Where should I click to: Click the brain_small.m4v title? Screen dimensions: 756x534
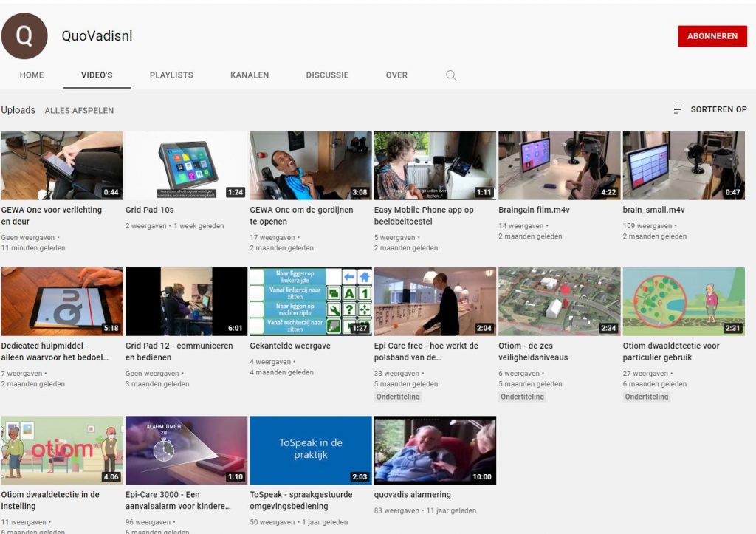point(654,210)
